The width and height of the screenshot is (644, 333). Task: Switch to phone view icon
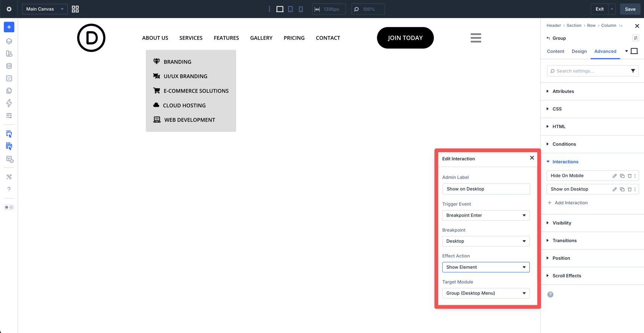click(x=301, y=9)
